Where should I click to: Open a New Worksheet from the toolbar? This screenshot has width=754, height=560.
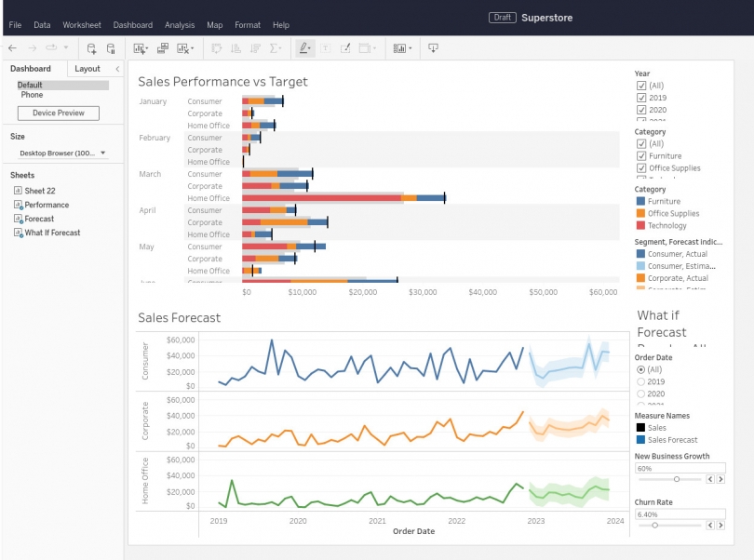pyautogui.click(x=137, y=47)
